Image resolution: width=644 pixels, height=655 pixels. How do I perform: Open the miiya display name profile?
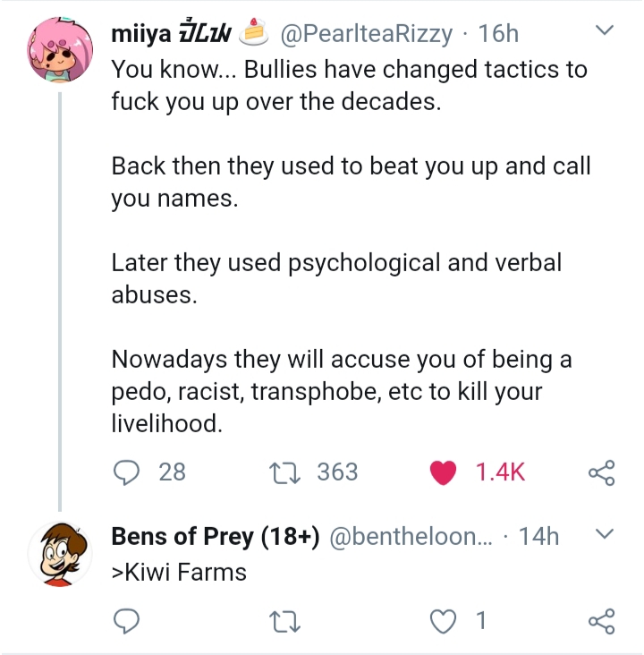point(171,33)
